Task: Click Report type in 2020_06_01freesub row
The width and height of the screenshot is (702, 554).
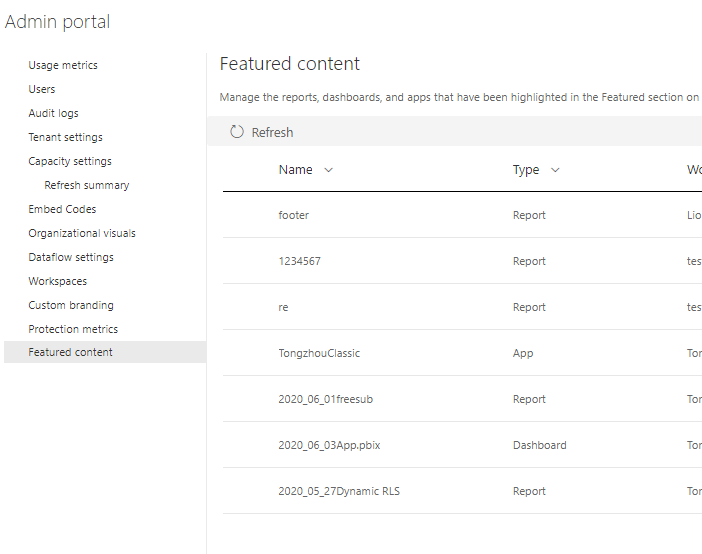Action: pos(529,399)
